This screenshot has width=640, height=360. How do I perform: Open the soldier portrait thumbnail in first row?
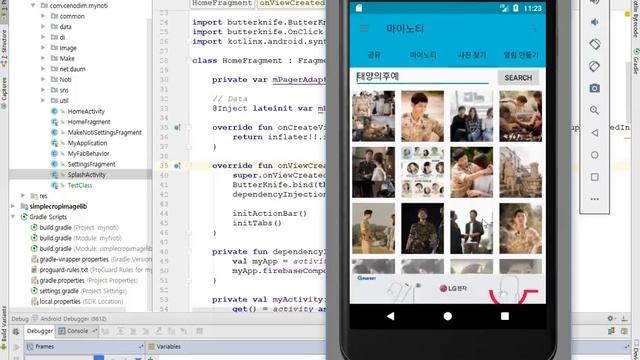[x=422, y=116]
